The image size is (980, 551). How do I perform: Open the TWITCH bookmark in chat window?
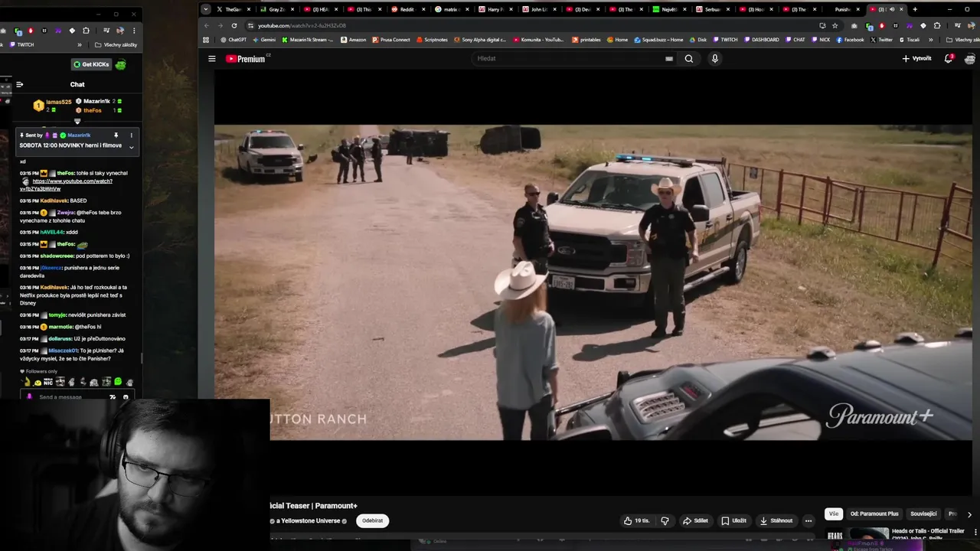(21, 44)
